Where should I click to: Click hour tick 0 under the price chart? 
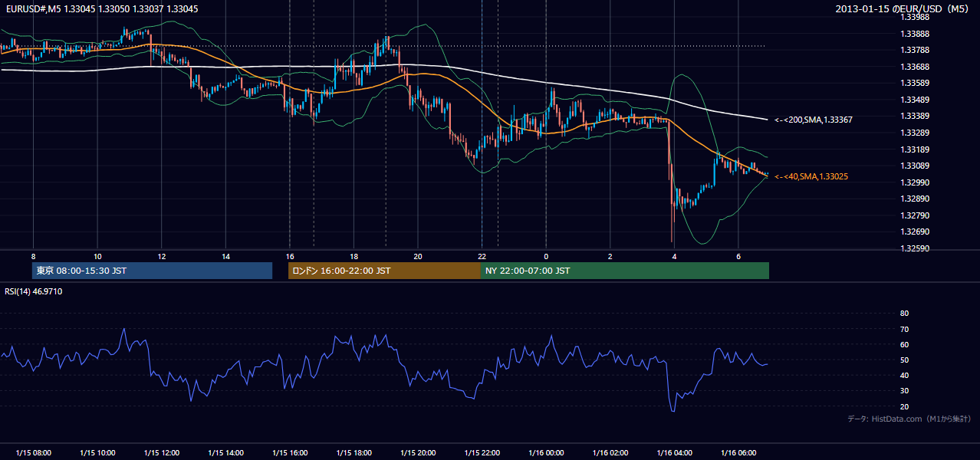tap(546, 256)
